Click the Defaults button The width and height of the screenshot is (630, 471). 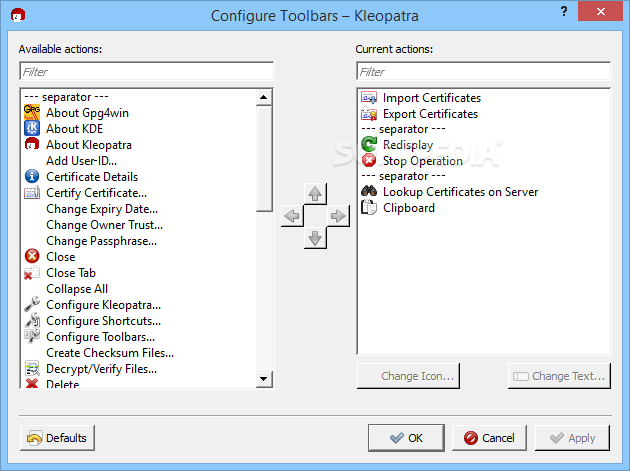(x=57, y=438)
